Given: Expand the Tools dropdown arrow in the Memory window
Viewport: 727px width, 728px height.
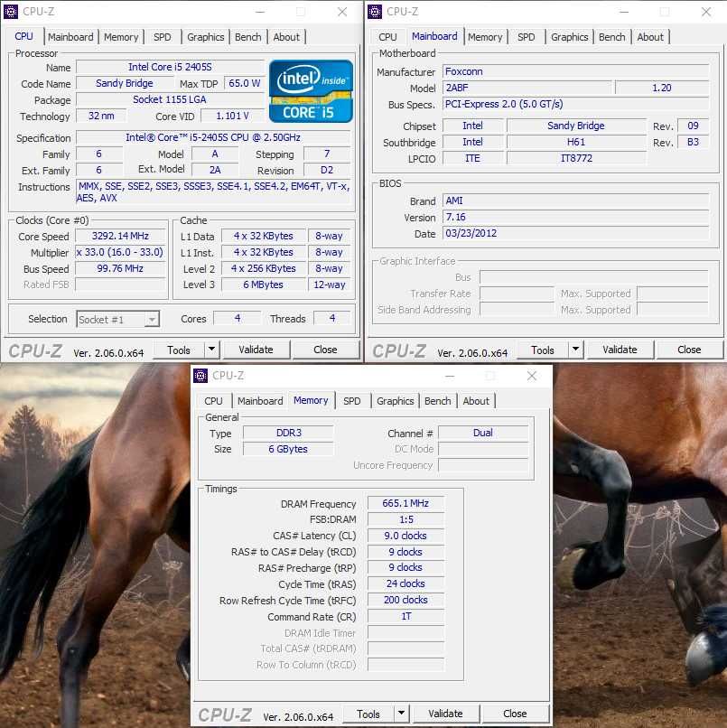Looking at the screenshot, I should pyautogui.click(x=401, y=714).
